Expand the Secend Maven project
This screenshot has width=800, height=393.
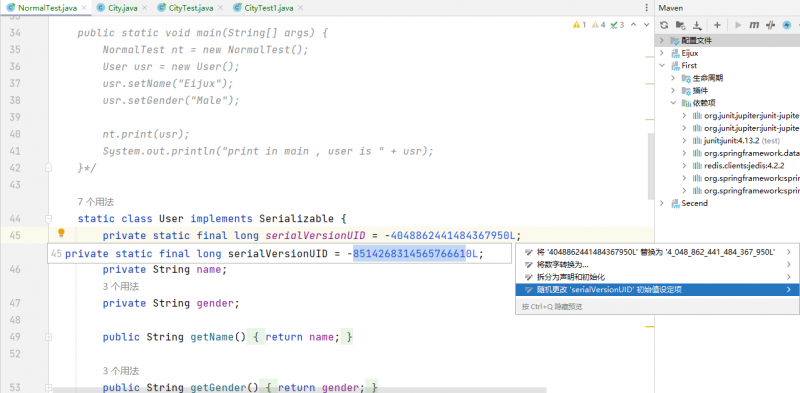[662, 203]
